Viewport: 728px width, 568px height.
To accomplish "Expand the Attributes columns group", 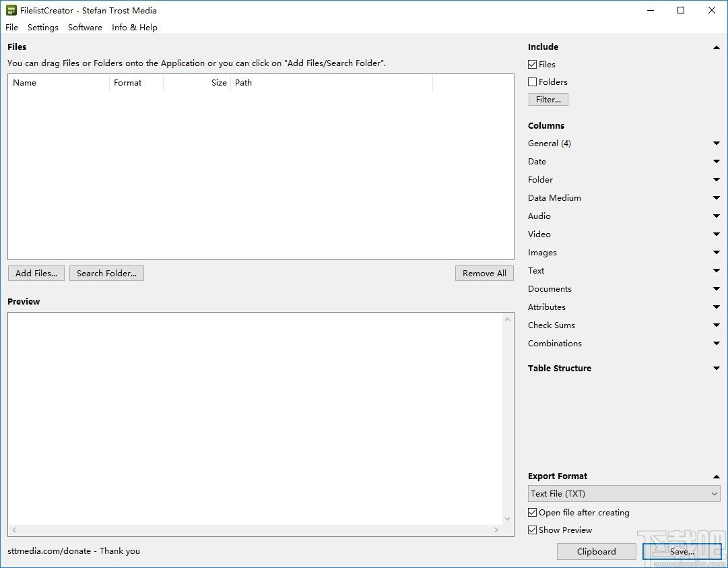I will [x=717, y=307].
